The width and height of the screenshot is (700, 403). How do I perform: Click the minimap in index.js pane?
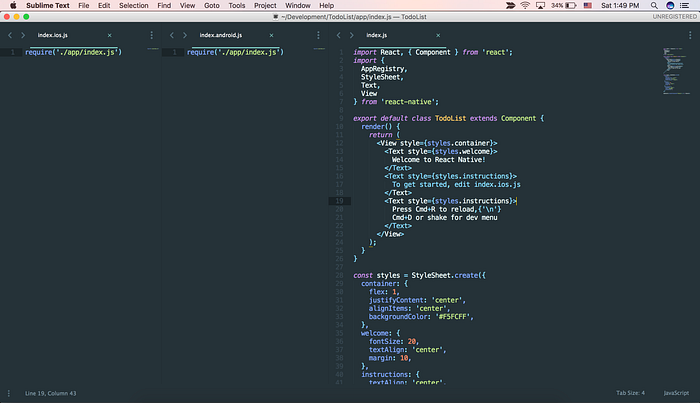point(676,71)
